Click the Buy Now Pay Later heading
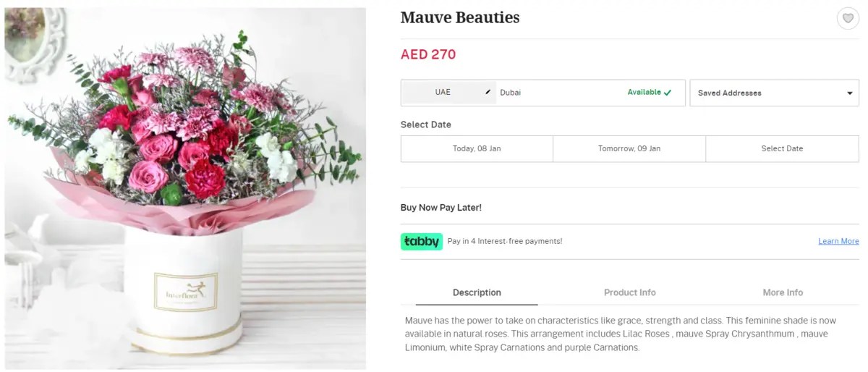The width and height of the screenshot is (868, 372). [441, 208]
